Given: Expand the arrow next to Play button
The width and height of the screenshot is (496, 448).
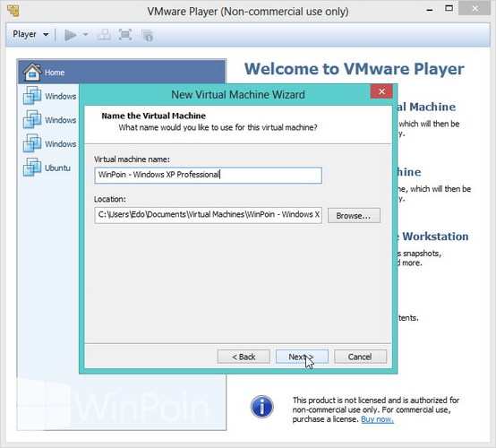Looking at the screenshot, I should 85,35.
